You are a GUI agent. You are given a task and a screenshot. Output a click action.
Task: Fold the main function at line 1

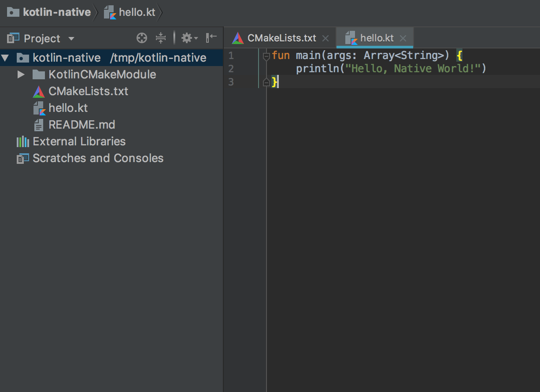point(266,56)
